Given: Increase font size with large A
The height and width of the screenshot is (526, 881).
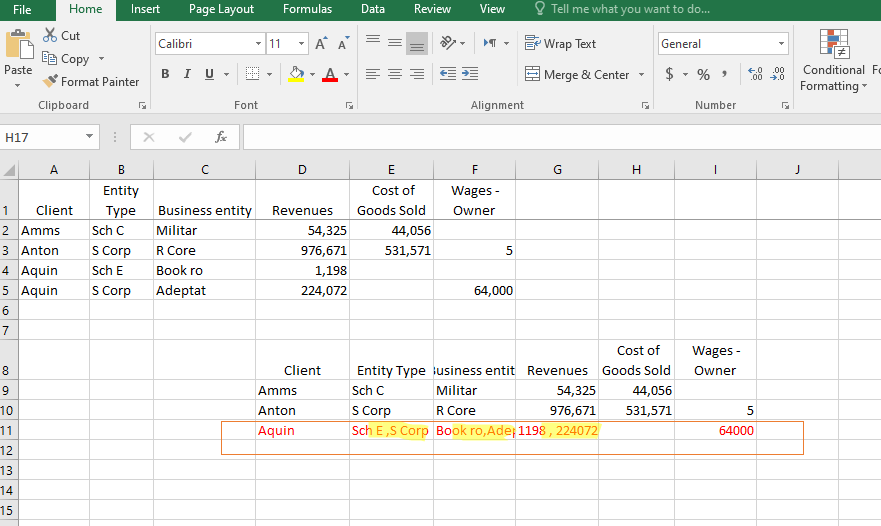Looking at the screenshot, I should pos(321,44).
